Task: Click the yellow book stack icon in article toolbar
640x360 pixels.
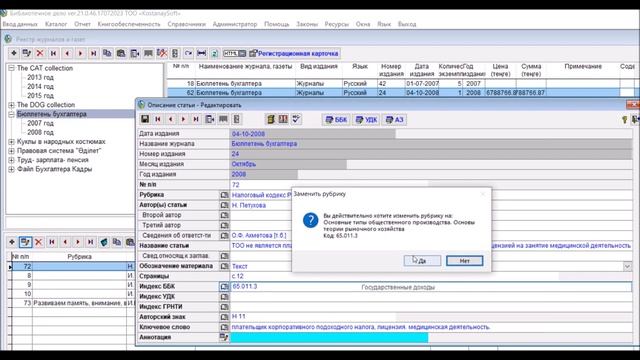Action: pos(271,119)
